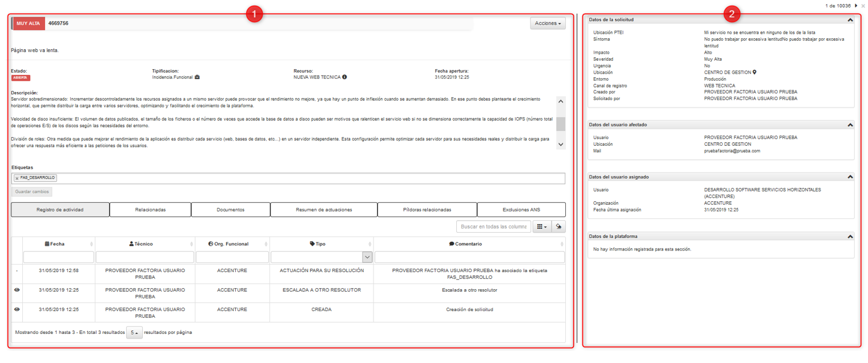Collapse the Datos de la solicitud panel
The image size is (868, 363).
[x=850, y=20]
